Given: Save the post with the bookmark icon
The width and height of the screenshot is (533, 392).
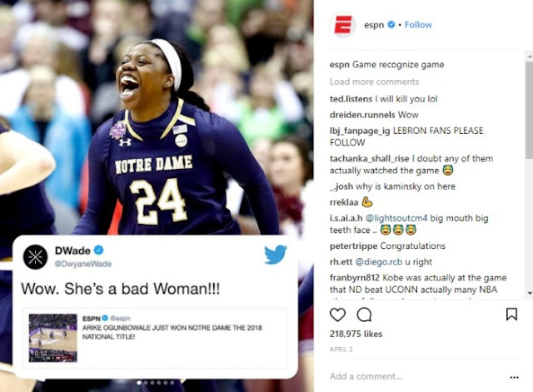Looking at the screenshot, I should (511, 315).
